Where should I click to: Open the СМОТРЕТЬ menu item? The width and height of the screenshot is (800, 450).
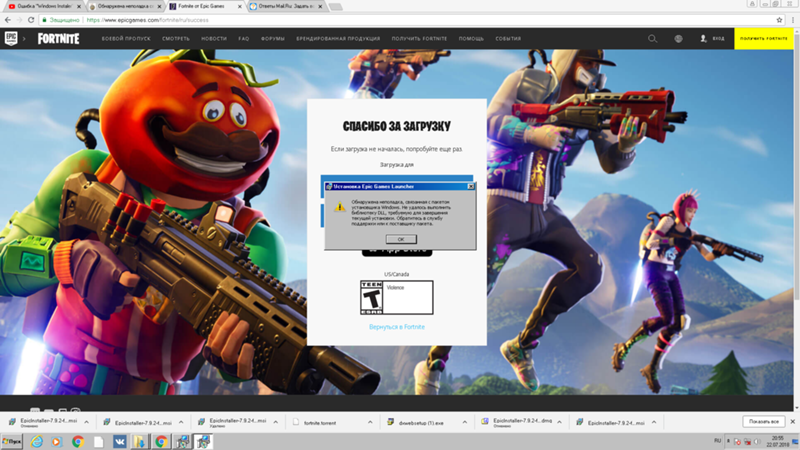(x=176, y=39)
